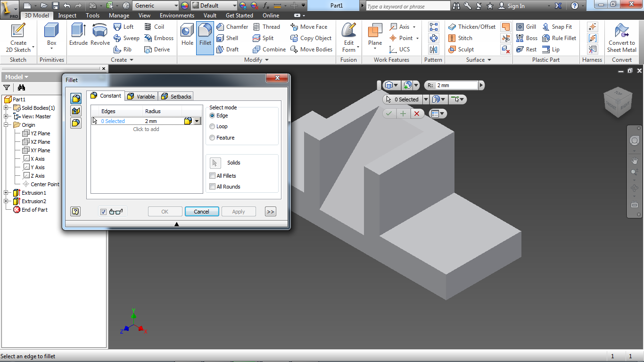Choose the Grill plastic tool

[x=526, y=27]
